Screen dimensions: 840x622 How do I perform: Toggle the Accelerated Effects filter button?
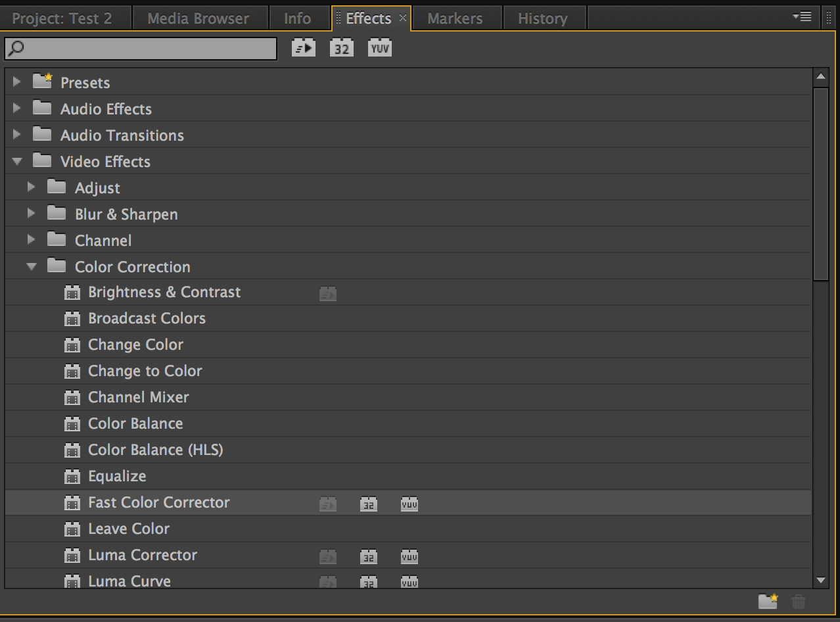(303, 48)
